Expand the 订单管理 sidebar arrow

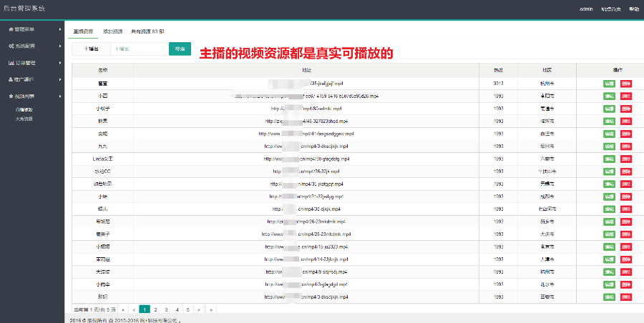(60, 62)
